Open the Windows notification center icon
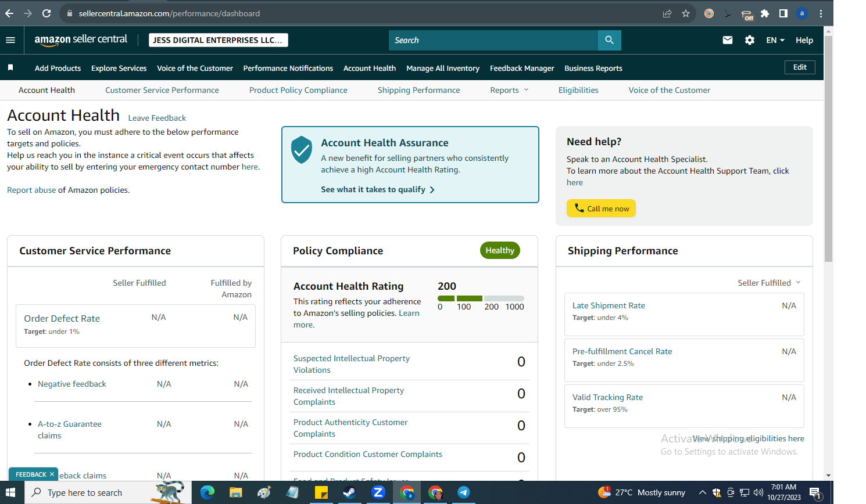 pos(815,492)
